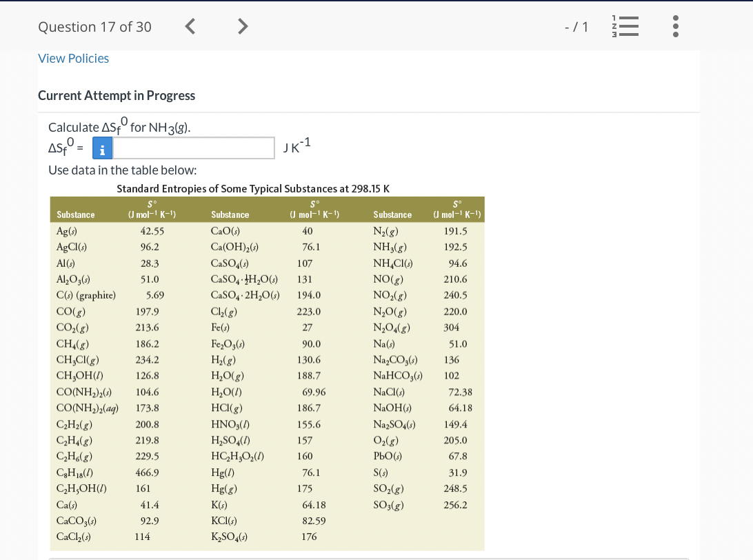Advance to the next question using the right chevron

coord(242,26)
